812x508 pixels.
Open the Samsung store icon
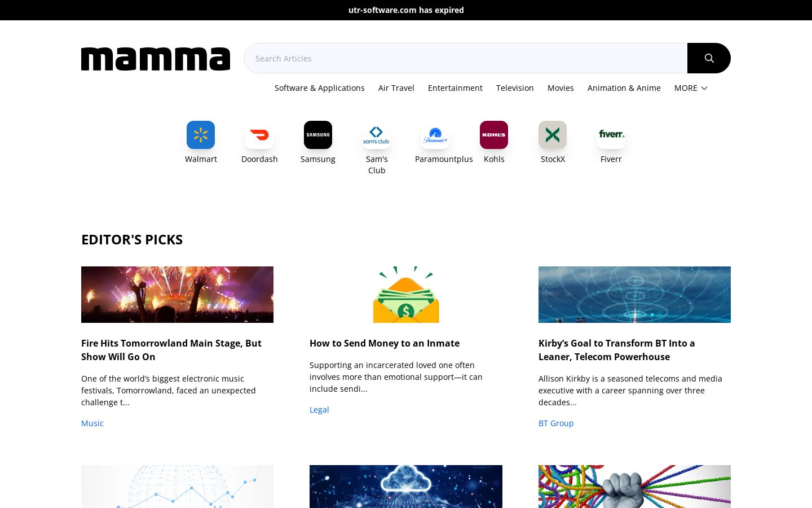coord(318,135)
